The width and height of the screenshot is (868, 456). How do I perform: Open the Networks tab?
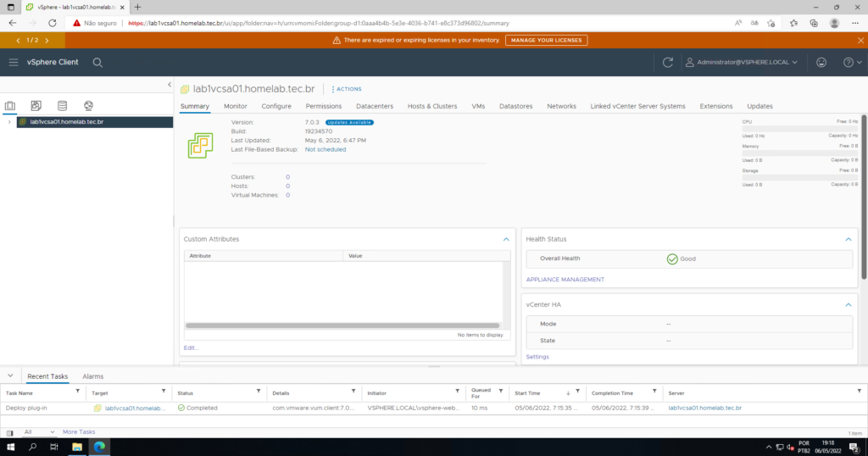pos(561,106)
